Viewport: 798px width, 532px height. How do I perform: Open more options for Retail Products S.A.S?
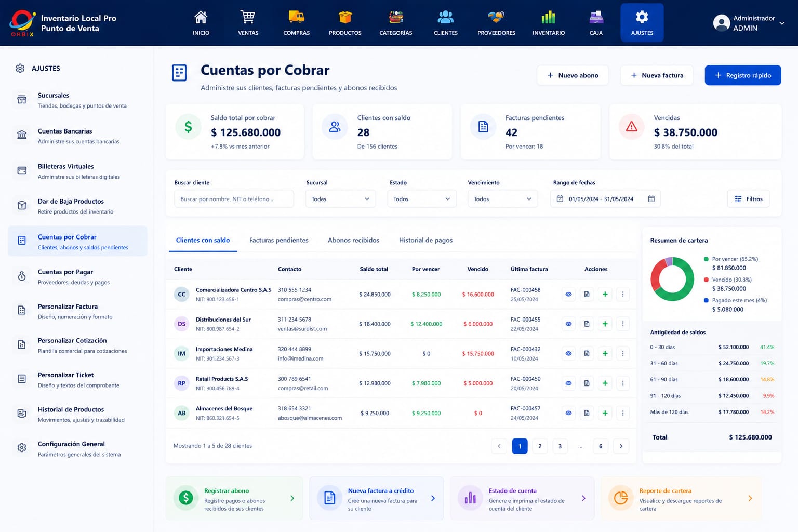623,383
